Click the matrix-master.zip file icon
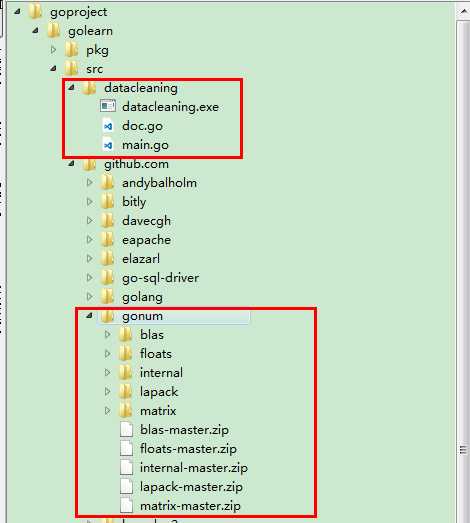Image resolution: width=470 pixels, height=523 pixels. click(126, 506)
